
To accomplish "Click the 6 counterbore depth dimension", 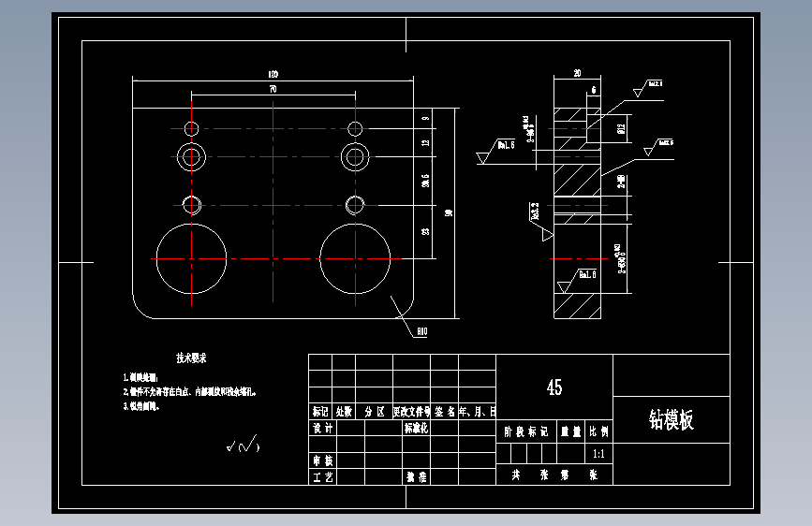I will [x=594, y=90].
